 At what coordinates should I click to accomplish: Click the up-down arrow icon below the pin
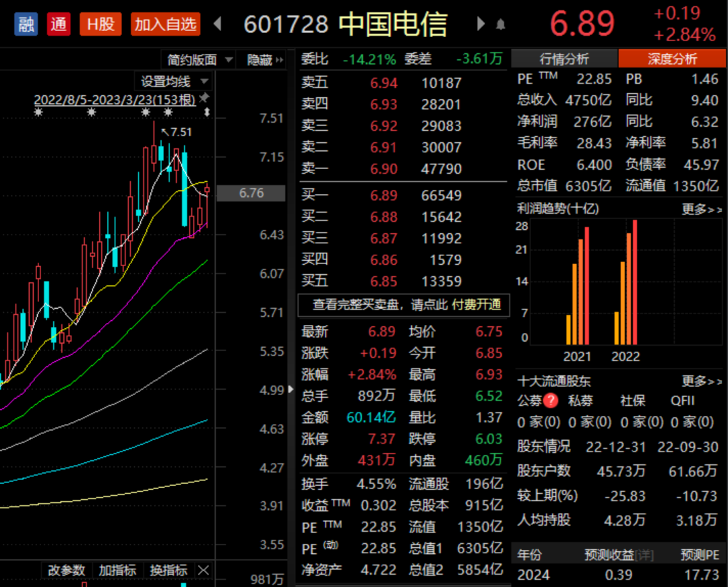207,112
